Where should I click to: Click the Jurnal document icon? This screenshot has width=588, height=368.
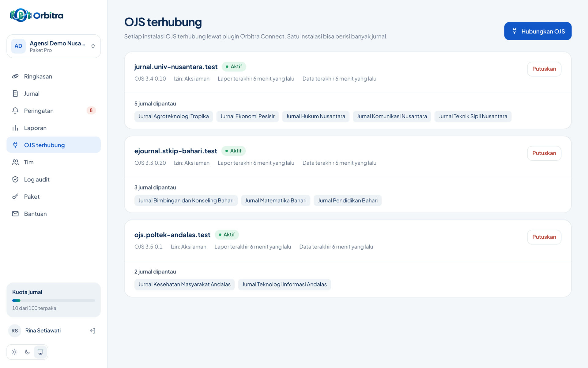[15, 94]
